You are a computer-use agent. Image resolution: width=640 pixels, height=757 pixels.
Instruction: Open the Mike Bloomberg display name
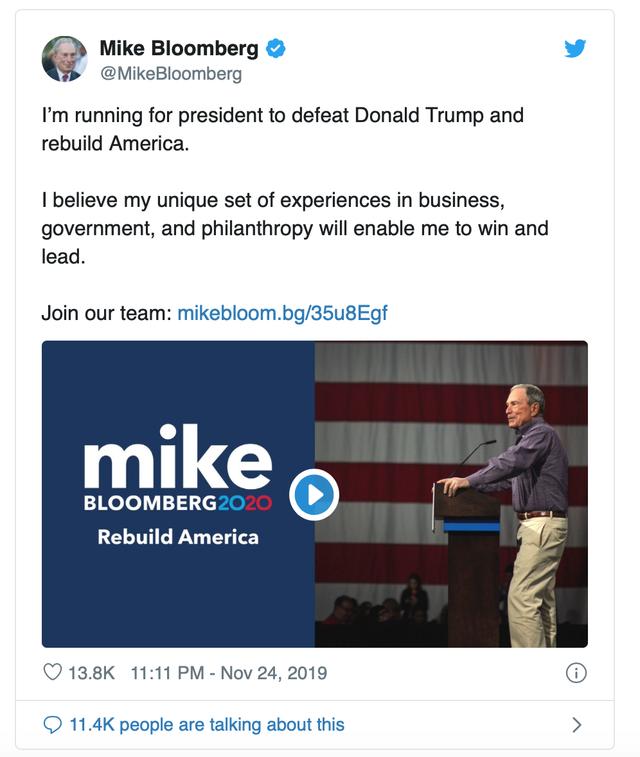pos(179,48)
